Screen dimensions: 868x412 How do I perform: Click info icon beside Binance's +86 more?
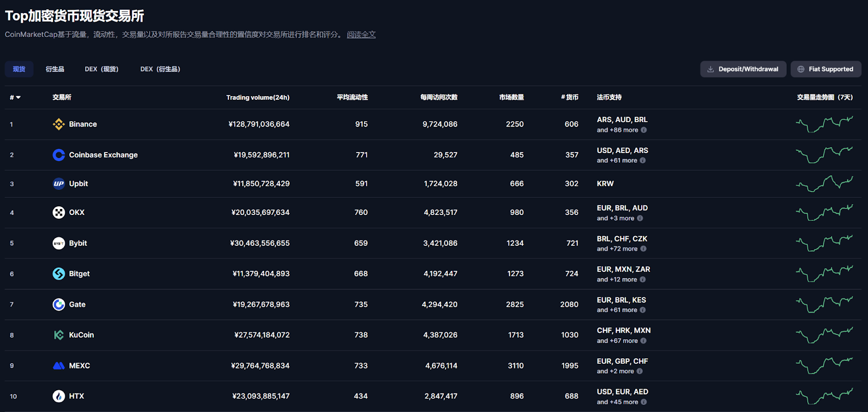coord(643,130)
